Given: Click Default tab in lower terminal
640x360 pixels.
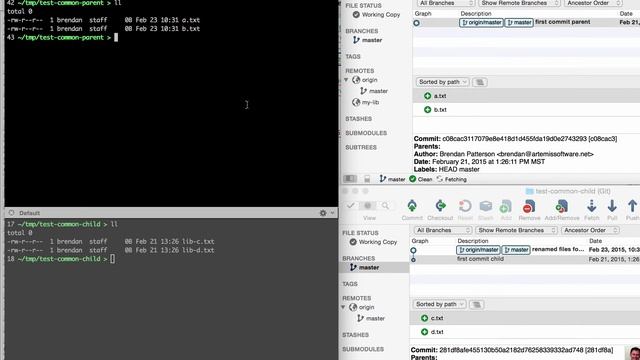Looking at the screenshot, I should pos(29,213).
